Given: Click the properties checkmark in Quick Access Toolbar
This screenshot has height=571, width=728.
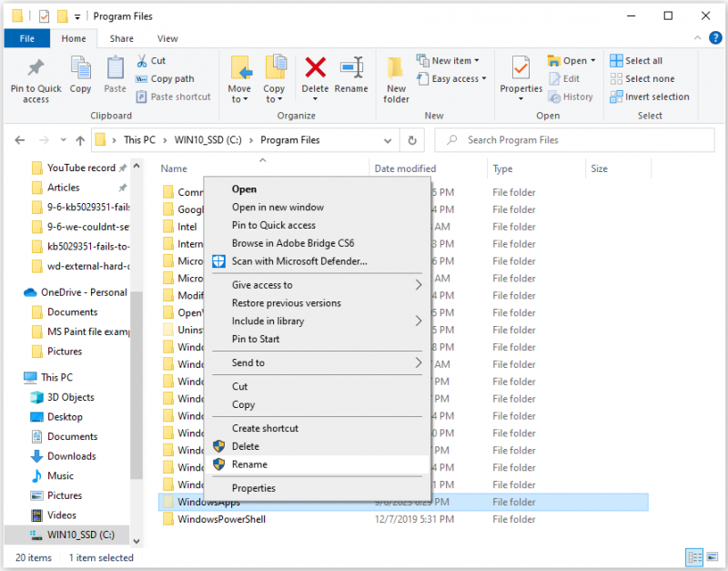Looking at the screenshot, I should [44, 16].
